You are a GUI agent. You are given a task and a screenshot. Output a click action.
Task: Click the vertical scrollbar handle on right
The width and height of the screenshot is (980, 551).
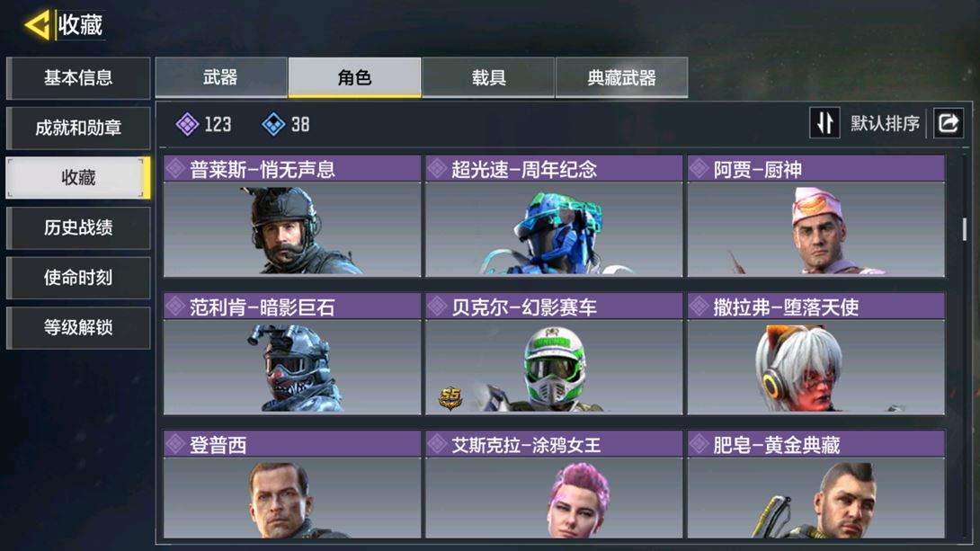click(x=965, y=228)
